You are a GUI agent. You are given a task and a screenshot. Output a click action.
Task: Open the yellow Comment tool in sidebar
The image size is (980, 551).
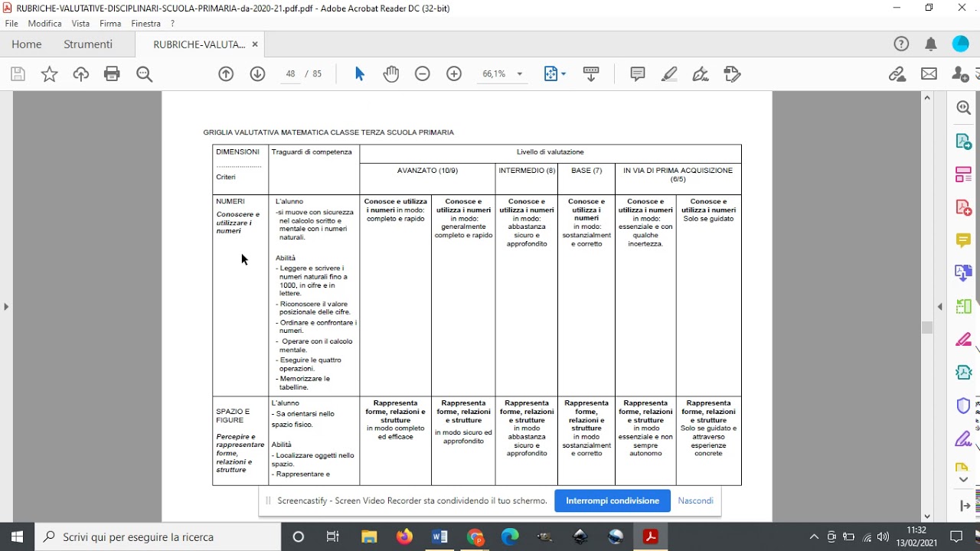pos(964,240)
